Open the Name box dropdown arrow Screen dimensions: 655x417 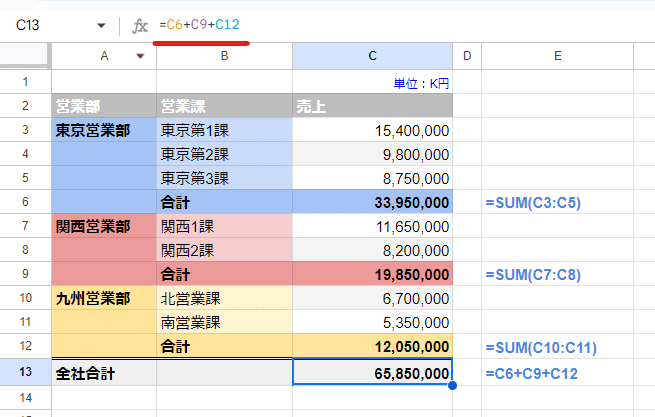tap(101, 25)
